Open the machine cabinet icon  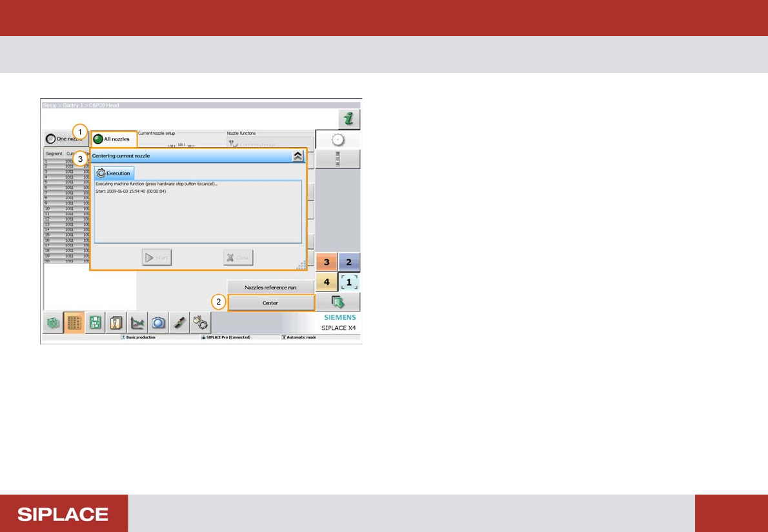[x=116, y=323]
